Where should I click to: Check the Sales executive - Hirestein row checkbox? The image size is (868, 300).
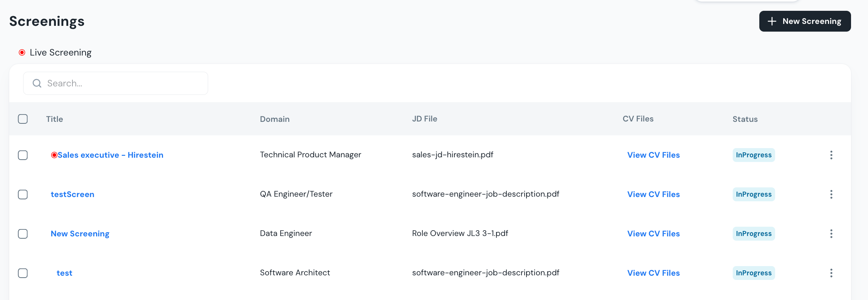(x=23, y=155)
